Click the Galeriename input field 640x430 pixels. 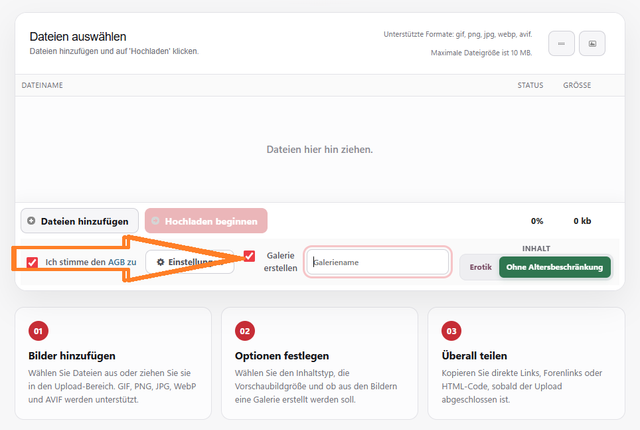coord(378,262)
